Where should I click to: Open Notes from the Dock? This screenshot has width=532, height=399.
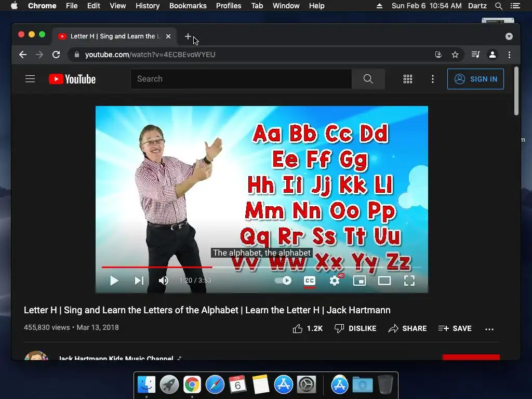261,385
